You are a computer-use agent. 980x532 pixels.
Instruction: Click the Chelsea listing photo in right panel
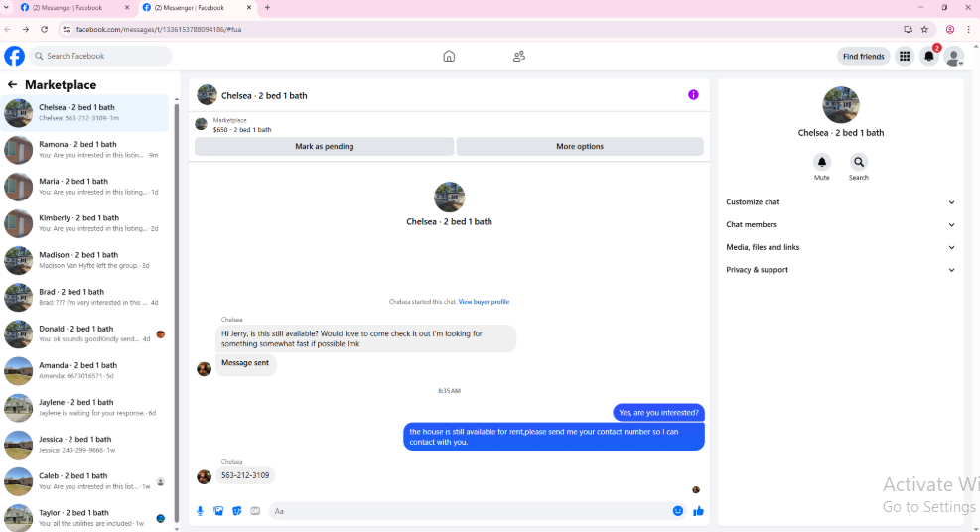click(841, 105)
